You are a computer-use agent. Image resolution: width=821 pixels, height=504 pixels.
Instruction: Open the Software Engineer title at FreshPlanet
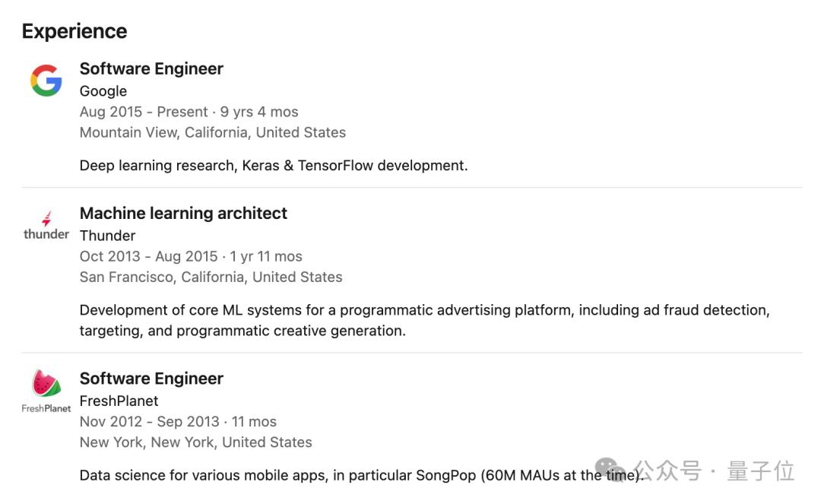151,379
